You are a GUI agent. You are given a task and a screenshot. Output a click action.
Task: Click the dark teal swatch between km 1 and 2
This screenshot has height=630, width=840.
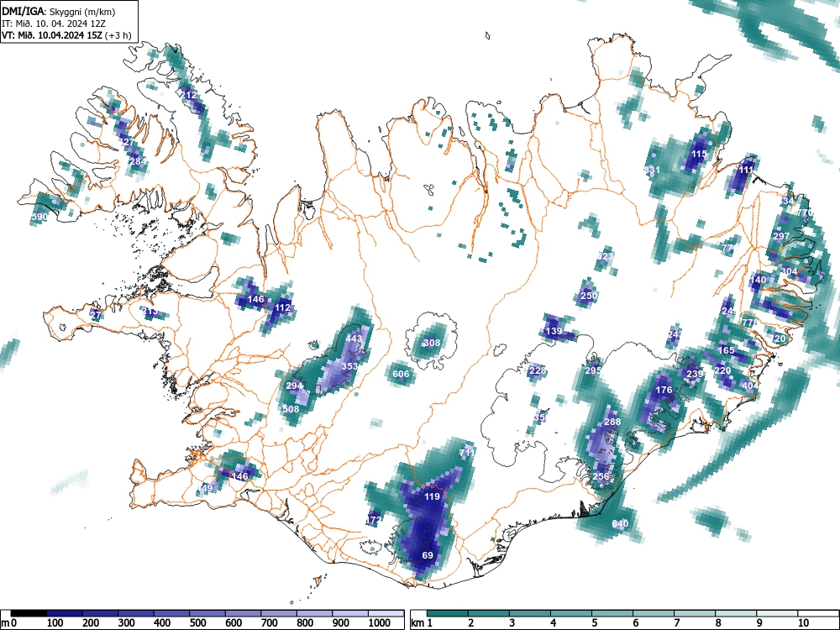coord(448,613)
